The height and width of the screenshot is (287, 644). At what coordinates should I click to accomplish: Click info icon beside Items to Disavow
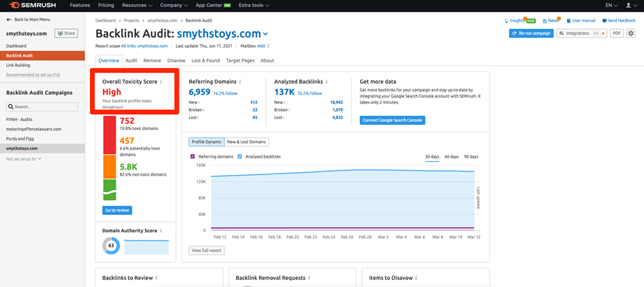pos(416,278)
